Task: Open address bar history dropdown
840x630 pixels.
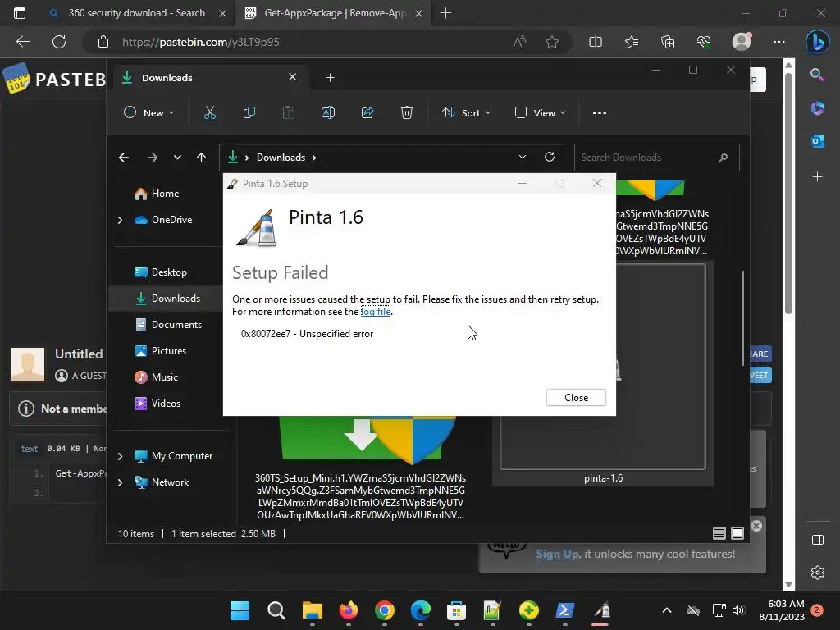Action: point(523,157)
